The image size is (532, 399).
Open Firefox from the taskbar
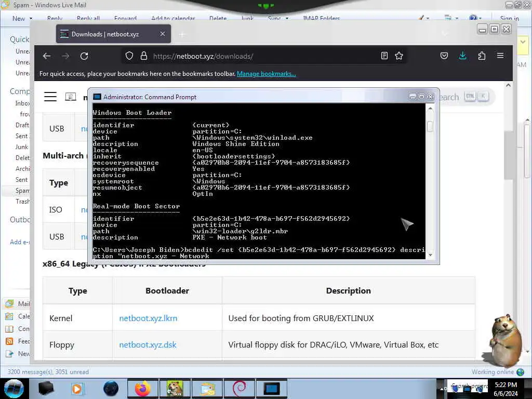[x=142, y=389]
